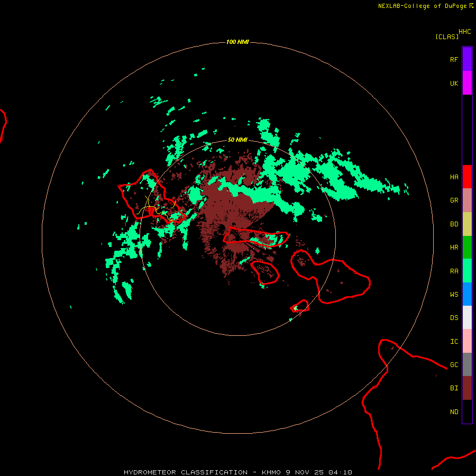Viewport: 476px width, 476px height.
Task: Click the "IC" legend label
Action: pyautogui.click(x=454, y=342)
